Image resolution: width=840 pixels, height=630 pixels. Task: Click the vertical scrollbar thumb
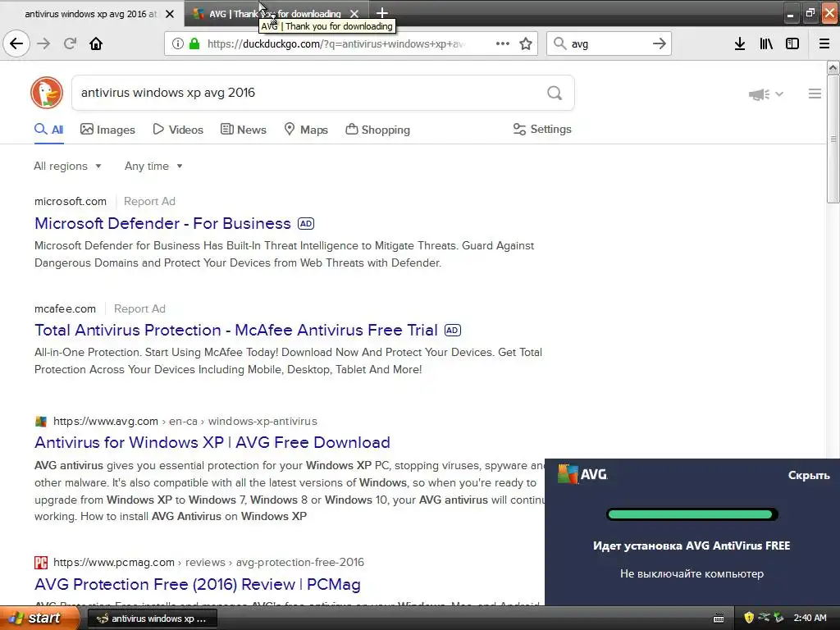click(833, 139)
